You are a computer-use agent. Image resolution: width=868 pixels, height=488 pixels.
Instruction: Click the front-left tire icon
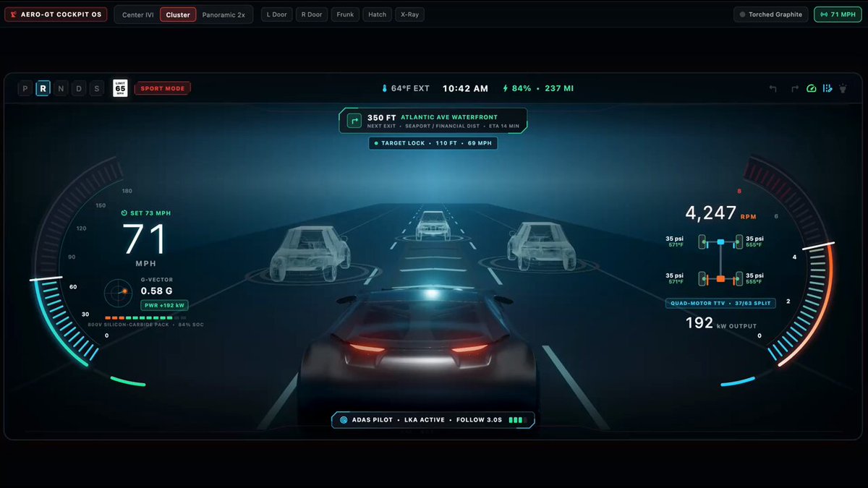tap(702, 241)
